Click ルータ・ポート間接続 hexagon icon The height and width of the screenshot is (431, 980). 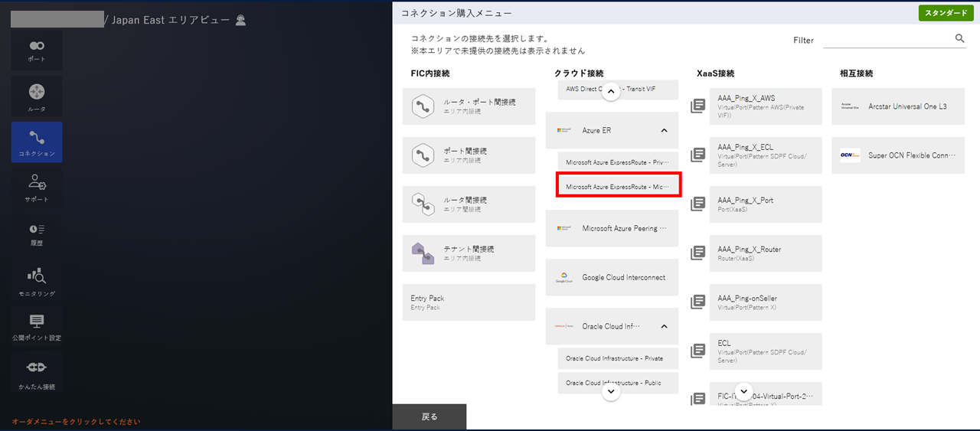point(423,106)
